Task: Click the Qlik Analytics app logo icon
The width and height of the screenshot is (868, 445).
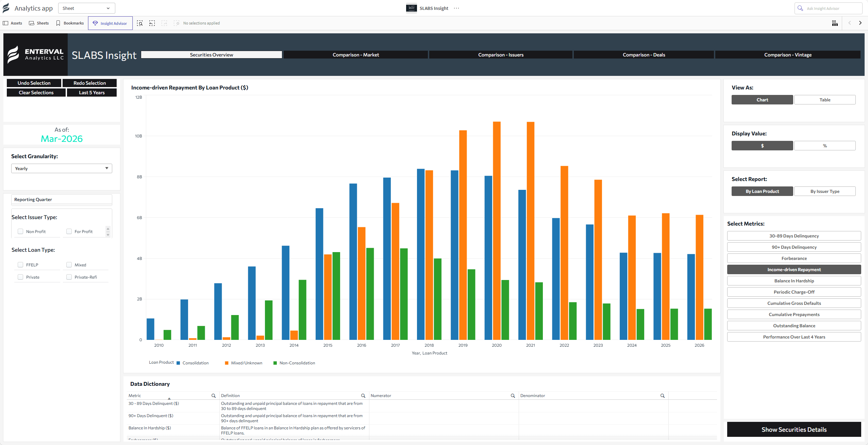Action: pos(6,8)
